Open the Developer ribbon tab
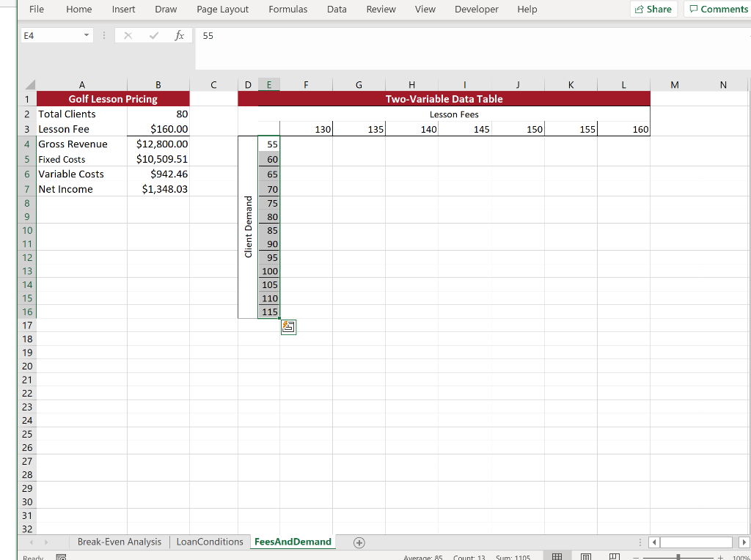 (x=476, y=10)
